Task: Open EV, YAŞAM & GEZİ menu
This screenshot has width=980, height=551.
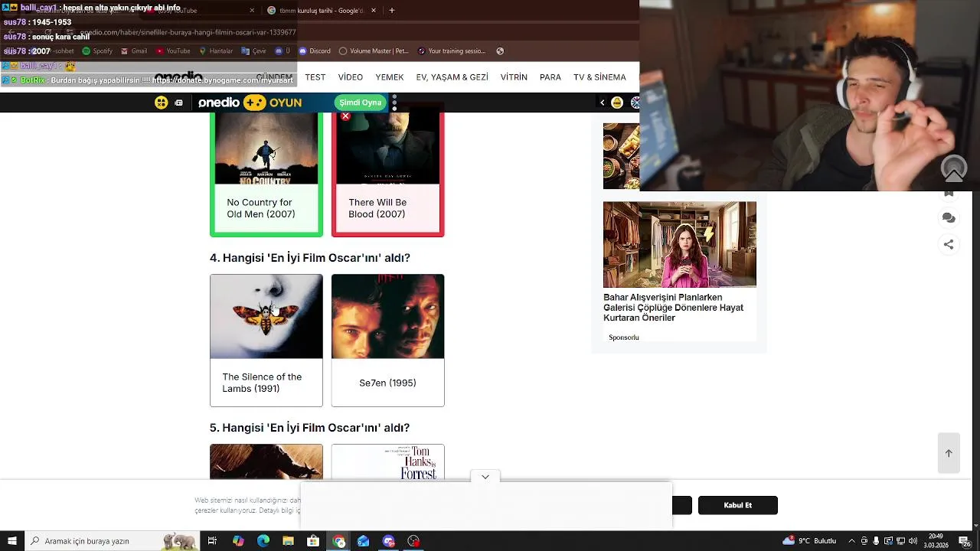Action: point(452,77)
